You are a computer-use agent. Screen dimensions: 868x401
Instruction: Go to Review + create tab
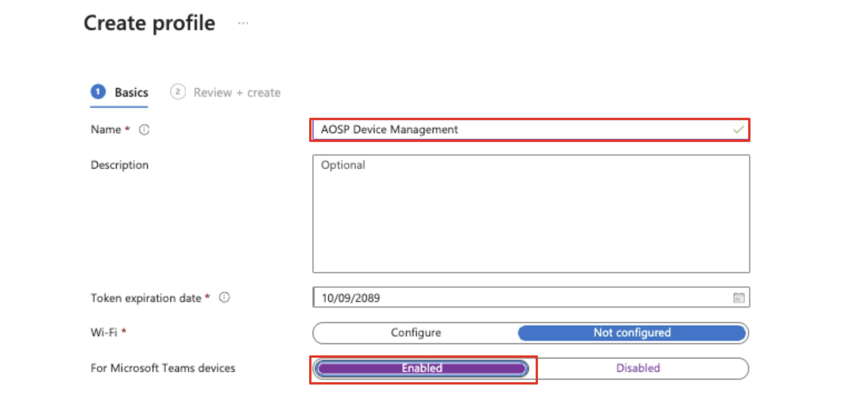[237, 93]
